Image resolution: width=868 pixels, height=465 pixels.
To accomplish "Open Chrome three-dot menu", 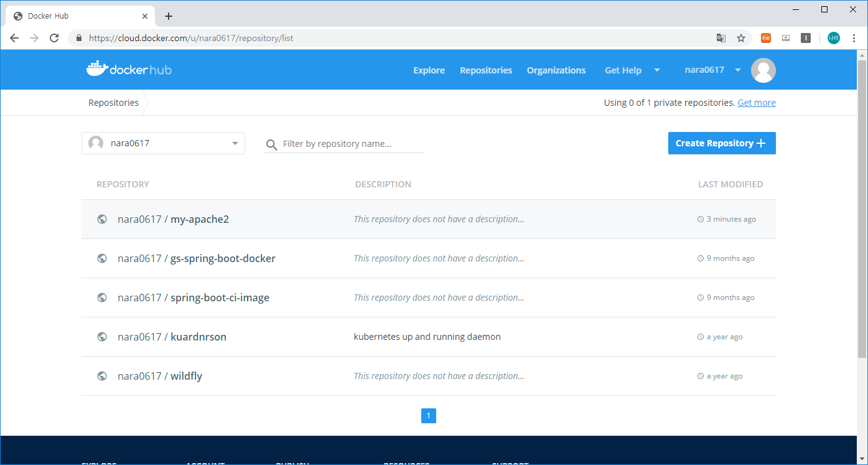I will pos(854,38).
